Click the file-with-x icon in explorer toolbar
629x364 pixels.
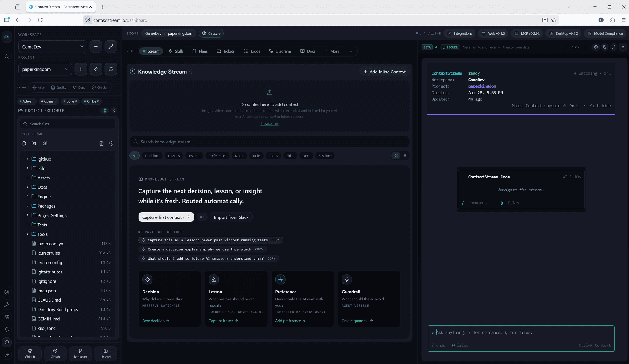coord(101,143)
